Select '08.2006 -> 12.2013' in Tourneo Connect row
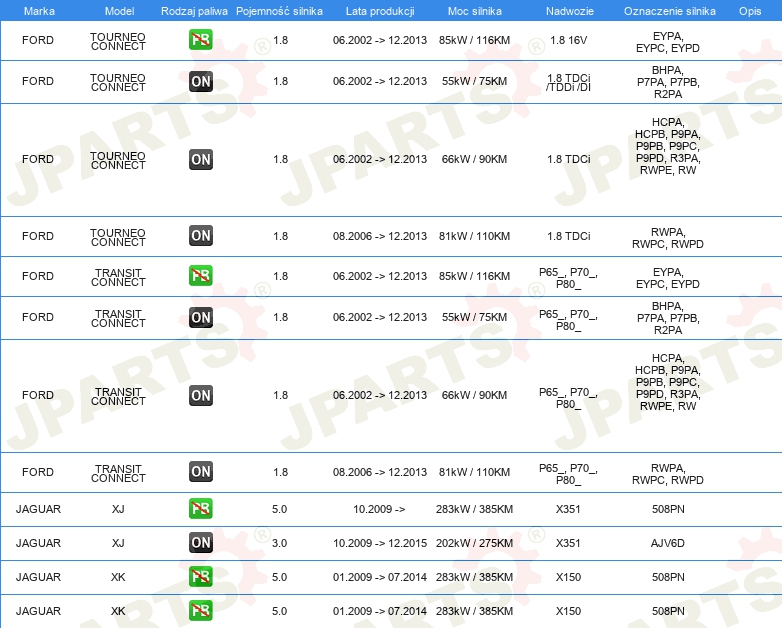The image size is (782, 628). [x=380, y=236]
